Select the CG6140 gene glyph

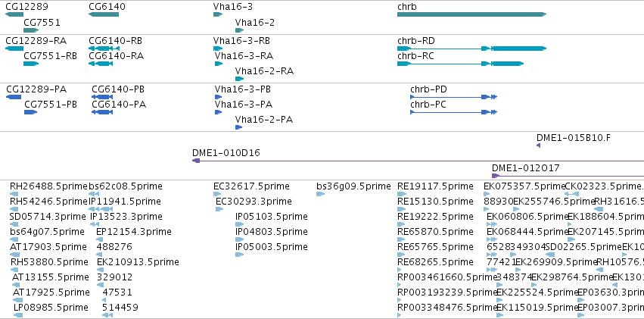tap(104, 14)
